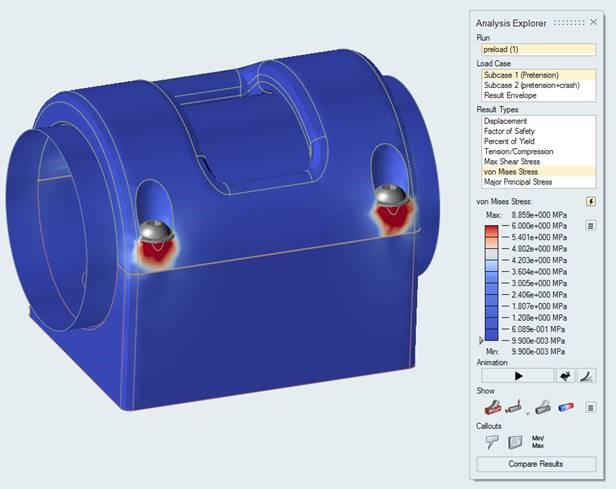Viewport: 616px width, 489px height.
Task: Toggle the third icon under Show
Action: pos(542,407)
